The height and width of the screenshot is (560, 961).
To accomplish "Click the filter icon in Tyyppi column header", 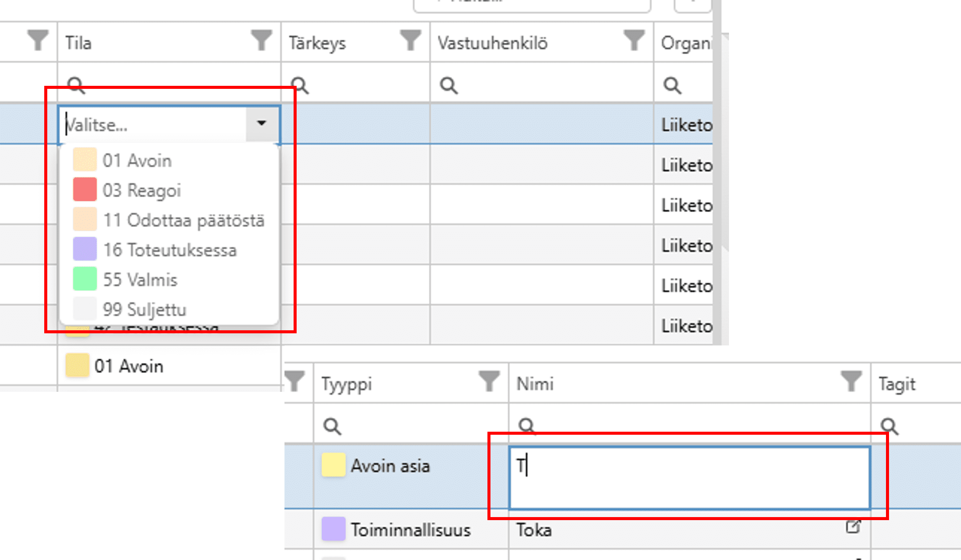I will pos(489,381).
